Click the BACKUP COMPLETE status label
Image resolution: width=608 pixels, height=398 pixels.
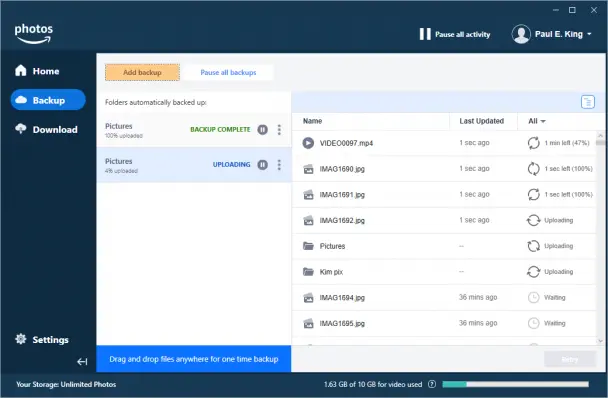(x=220, y=130)
